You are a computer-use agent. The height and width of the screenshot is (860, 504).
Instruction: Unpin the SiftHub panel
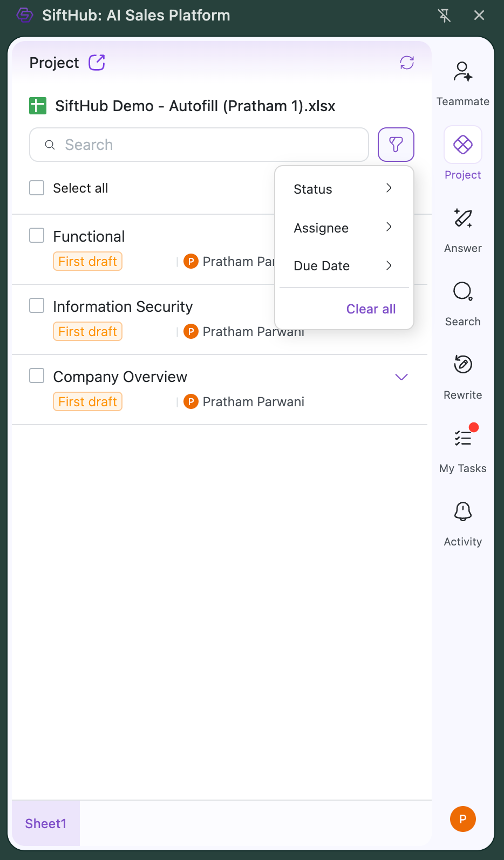444,16
